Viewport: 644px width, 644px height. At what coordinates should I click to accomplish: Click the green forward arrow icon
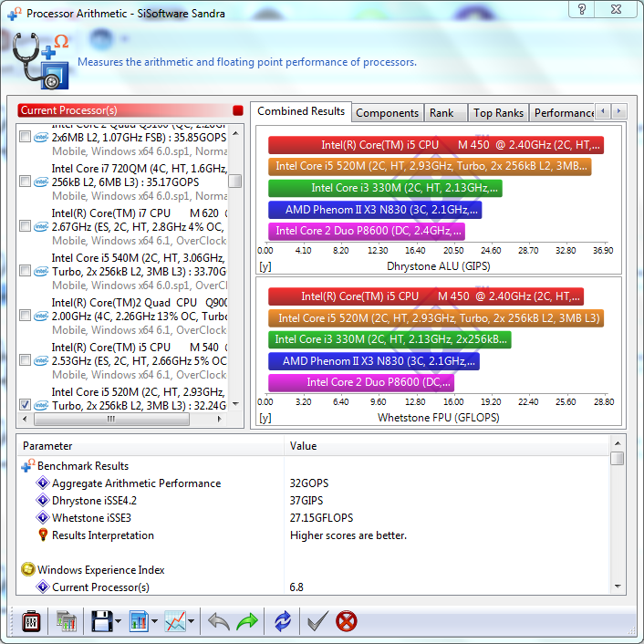point(247,621)
